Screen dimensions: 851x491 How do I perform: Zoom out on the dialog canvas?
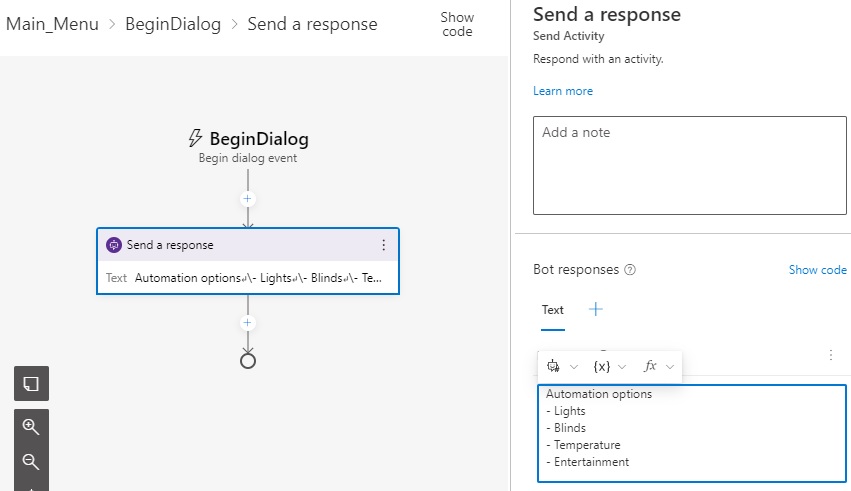31,461
